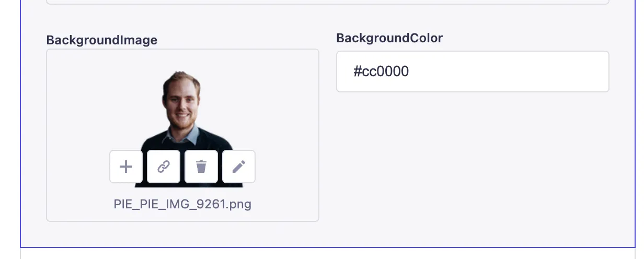
Task: Click the partially visible field at the top
Action: tap(328, 2)
